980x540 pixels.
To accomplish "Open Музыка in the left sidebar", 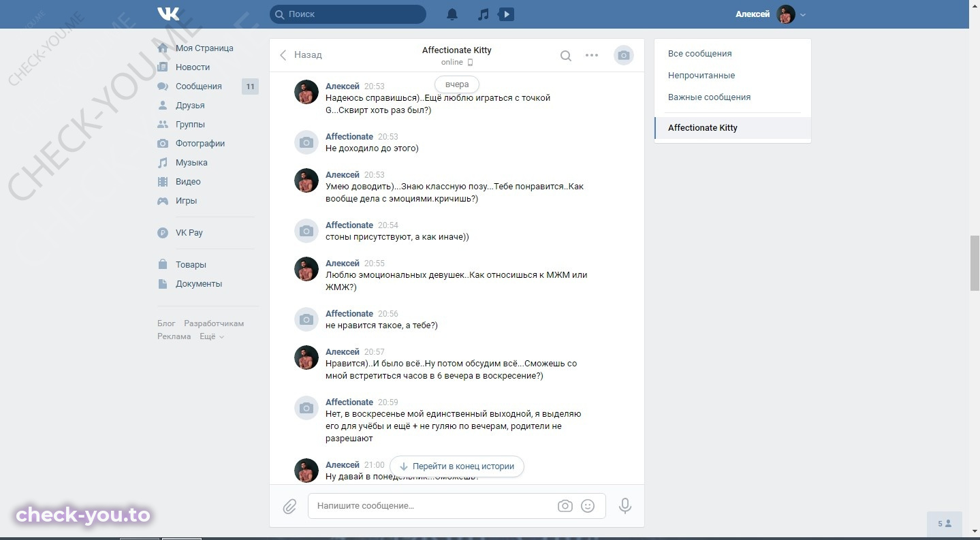I will [191, 163].
